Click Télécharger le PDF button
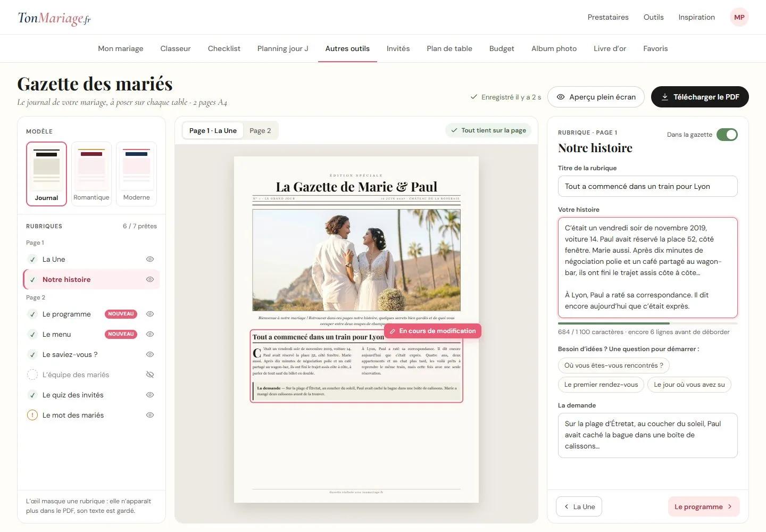Viewport: 766px width, 532px height. coord(700,97)
